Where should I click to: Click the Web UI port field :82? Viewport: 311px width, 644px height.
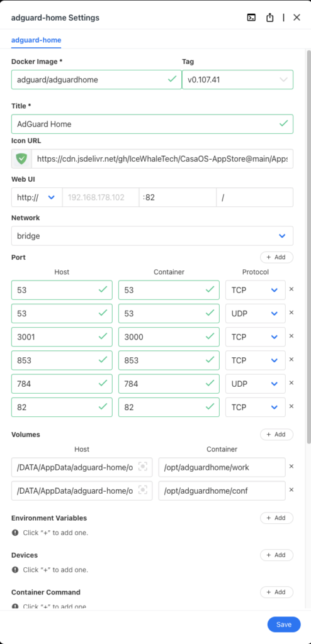click(x=178, y=197)
